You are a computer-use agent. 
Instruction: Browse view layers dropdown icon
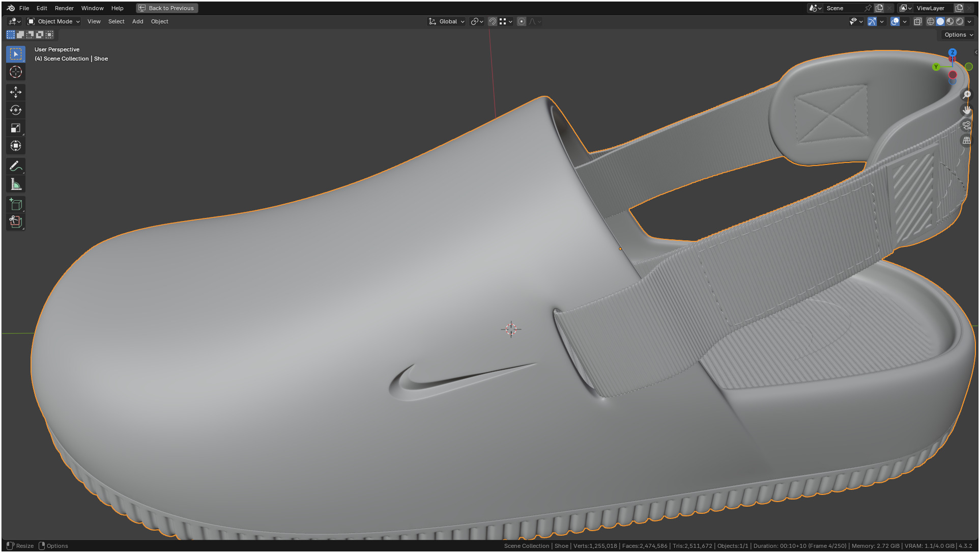click(x=906, y=8)
